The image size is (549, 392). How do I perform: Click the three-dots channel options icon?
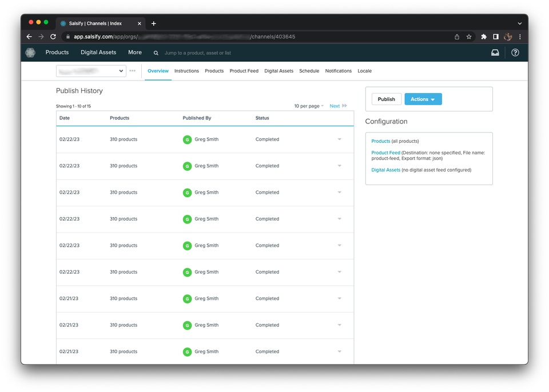click(x=133, y=71)
